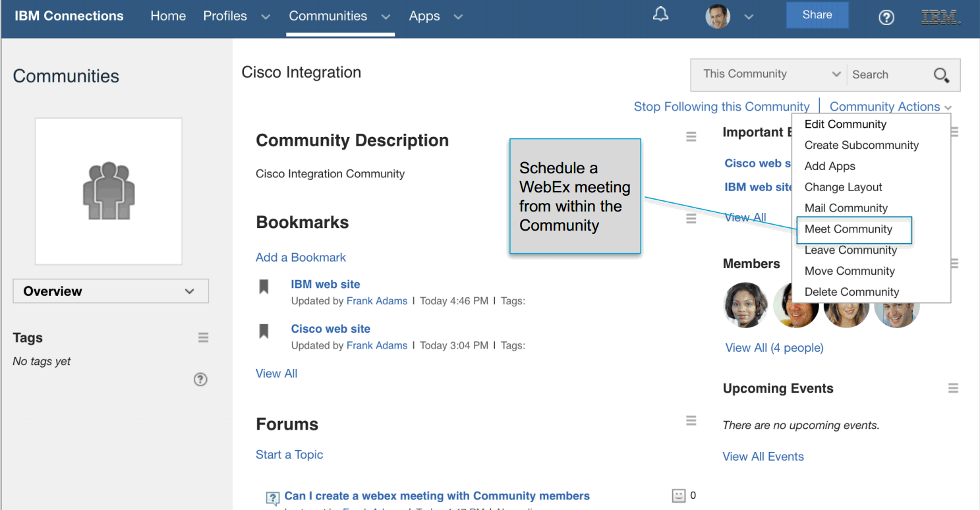980x510 pixels.
Task: Select Add Apps in Community Actions
Action: 830,166
